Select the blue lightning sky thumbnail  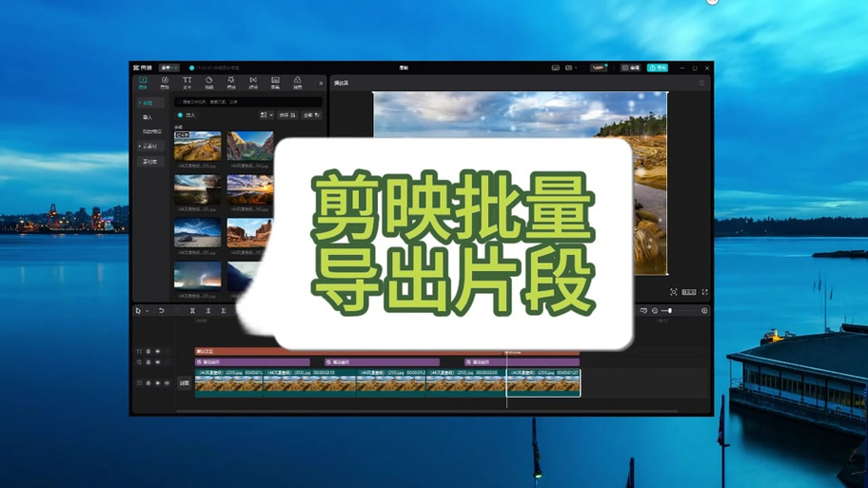[198, 233]
